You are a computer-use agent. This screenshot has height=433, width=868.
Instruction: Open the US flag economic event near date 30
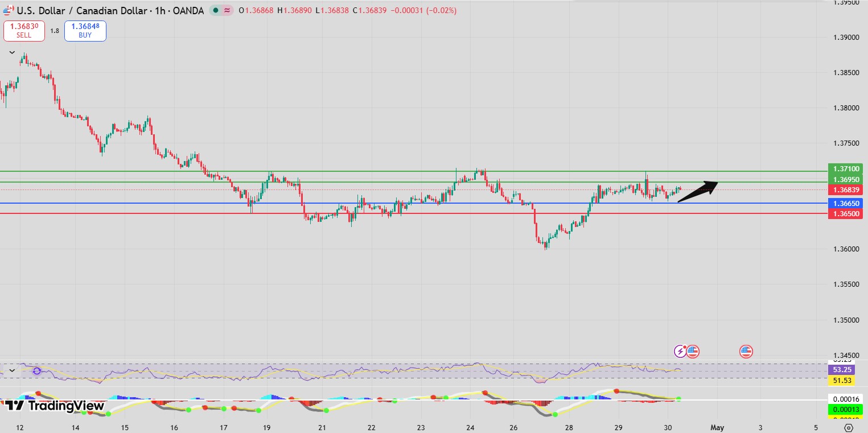coord(692,351)
